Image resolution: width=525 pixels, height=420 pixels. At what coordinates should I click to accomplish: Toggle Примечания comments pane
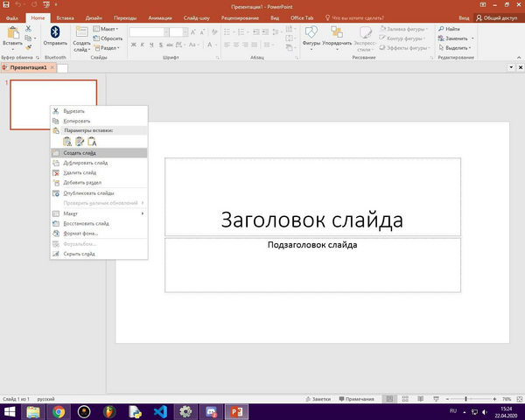click(357, 399)
